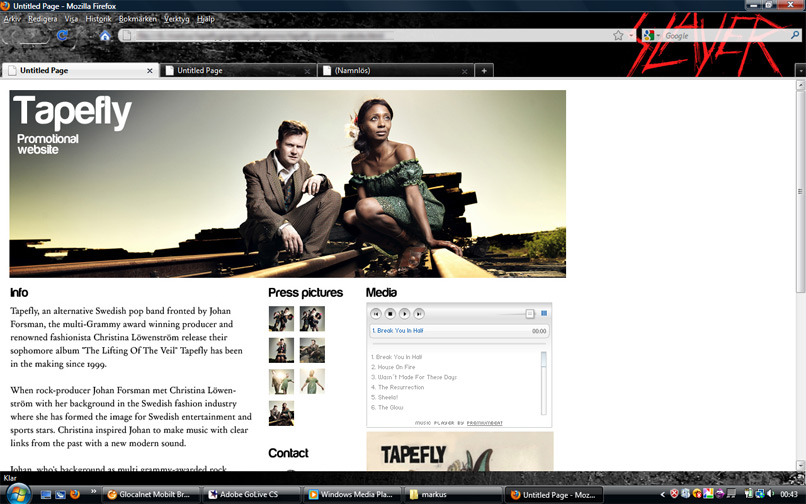This screenshot has width=806, height=504.
Task: Click the red X security tray icon
Action: click(674, 494)
